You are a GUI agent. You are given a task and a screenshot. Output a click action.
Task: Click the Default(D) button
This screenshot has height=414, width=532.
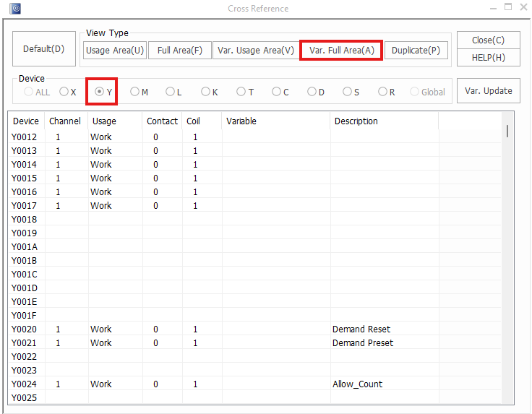point(43,49)
